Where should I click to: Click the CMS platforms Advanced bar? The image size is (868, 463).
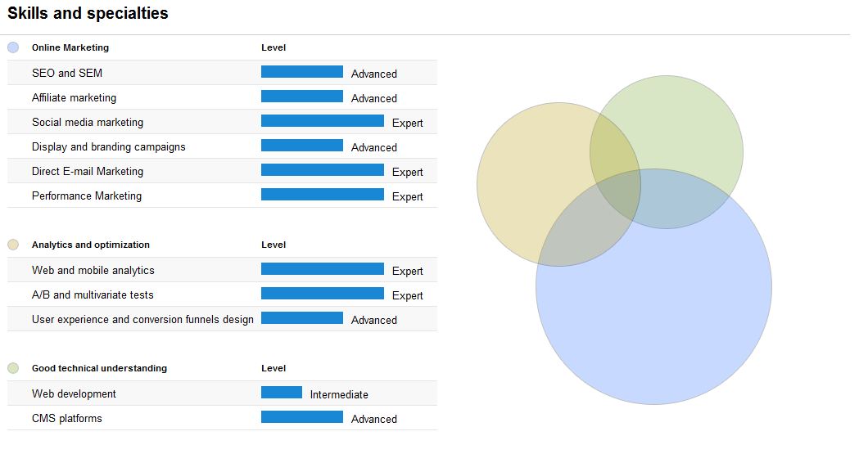302,416
